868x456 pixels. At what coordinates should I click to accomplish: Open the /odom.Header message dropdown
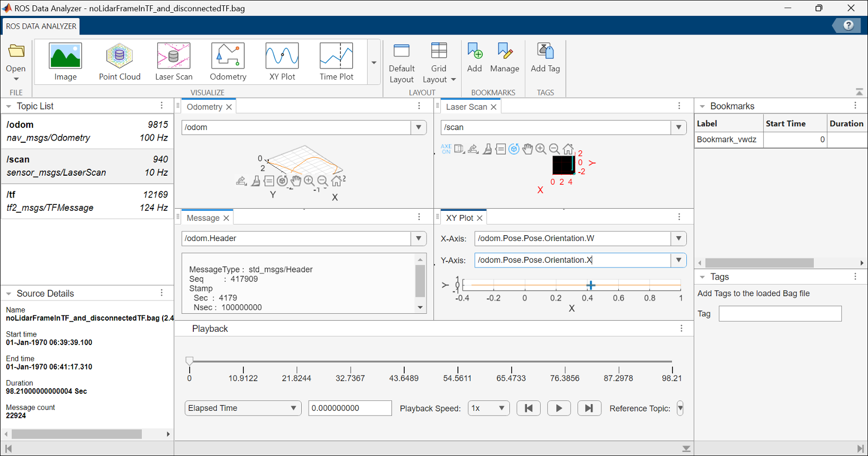pyautogui.click(x=419, y=238)
